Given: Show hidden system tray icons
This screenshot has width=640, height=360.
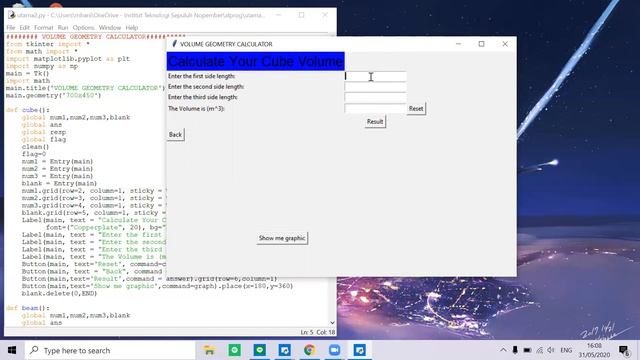Looking at the screenshot, I should (503, 350).
